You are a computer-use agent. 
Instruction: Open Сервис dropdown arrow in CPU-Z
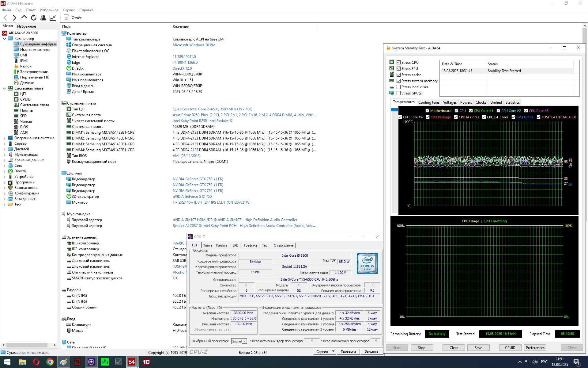point(333,351)
